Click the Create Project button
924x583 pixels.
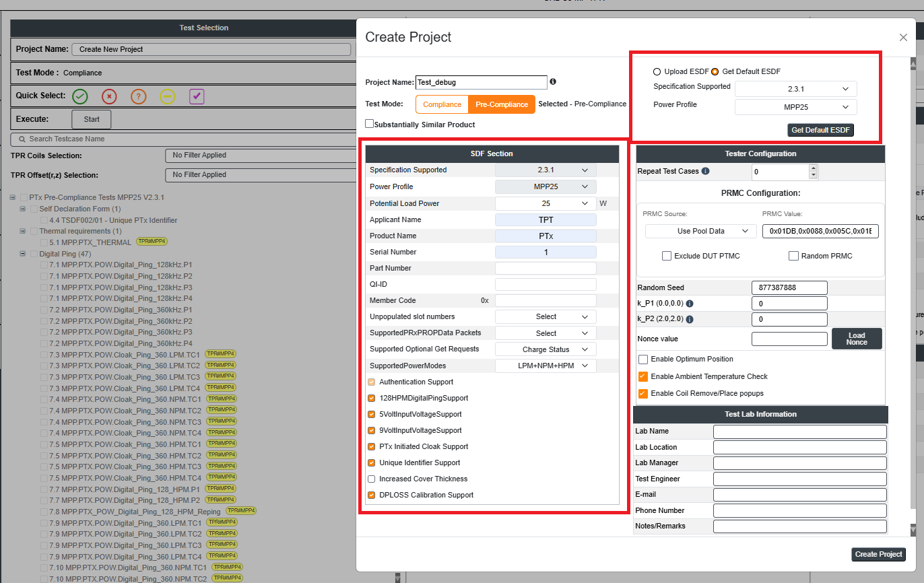878,554
